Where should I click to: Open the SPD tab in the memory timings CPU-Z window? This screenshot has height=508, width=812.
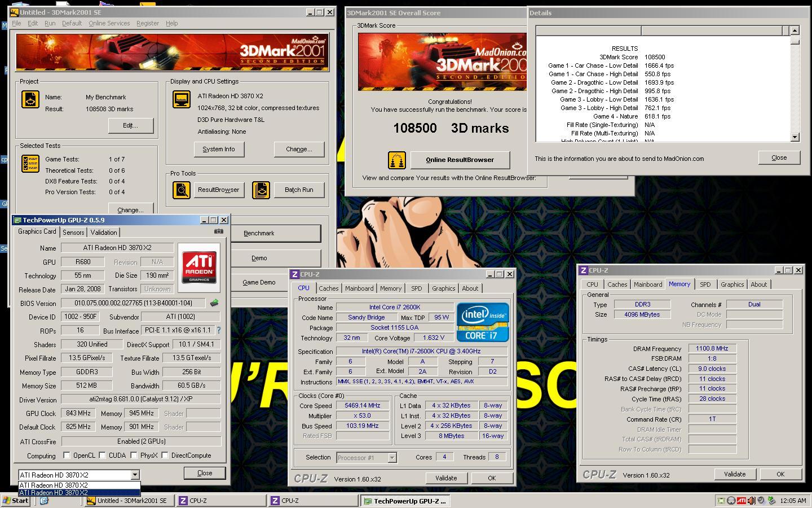click(x=705, y=284)
